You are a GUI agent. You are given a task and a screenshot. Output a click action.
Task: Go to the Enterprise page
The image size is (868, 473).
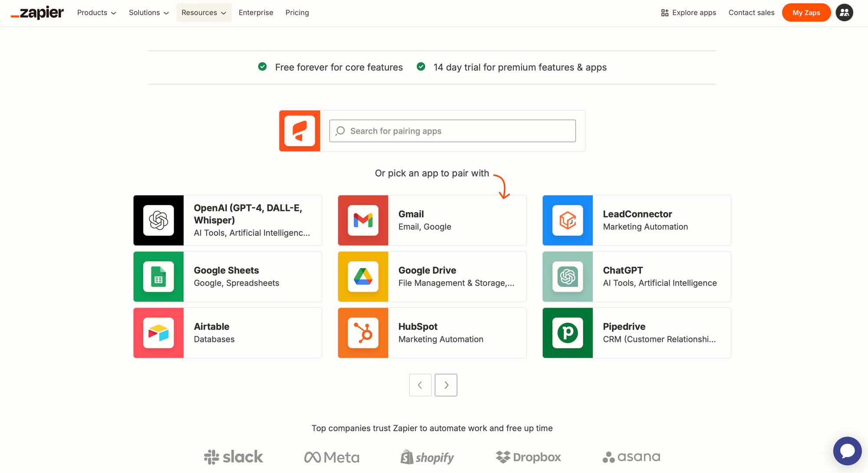pos(256,13)
